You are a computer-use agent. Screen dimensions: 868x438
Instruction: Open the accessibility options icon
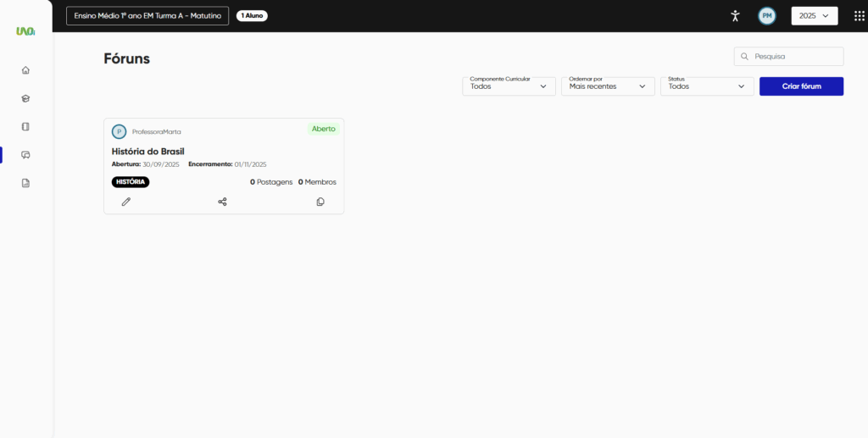(735, 15)
